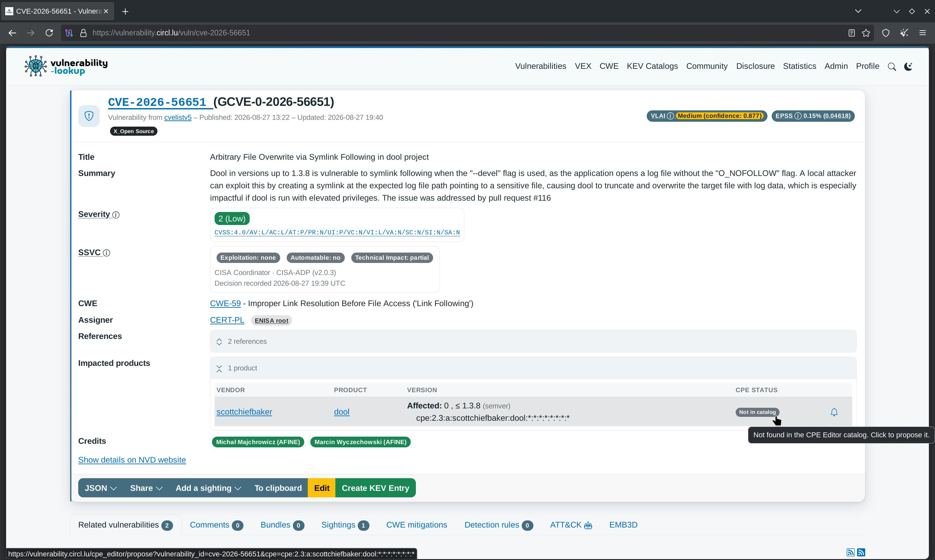Open Show details on NVD website
Image resolution: width=935 pixels, height=560 pixels.
click(x=132, y=460)
